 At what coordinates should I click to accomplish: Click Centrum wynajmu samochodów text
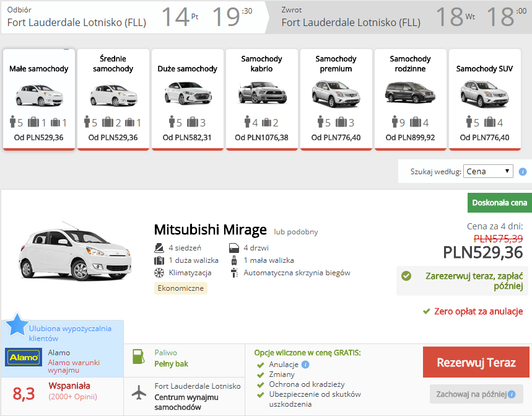coord(186,402)
